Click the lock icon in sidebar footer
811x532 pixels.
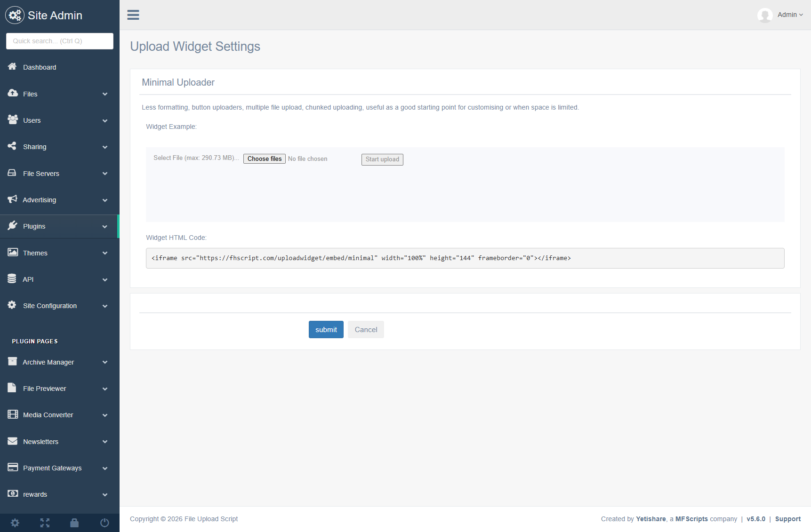74,523
